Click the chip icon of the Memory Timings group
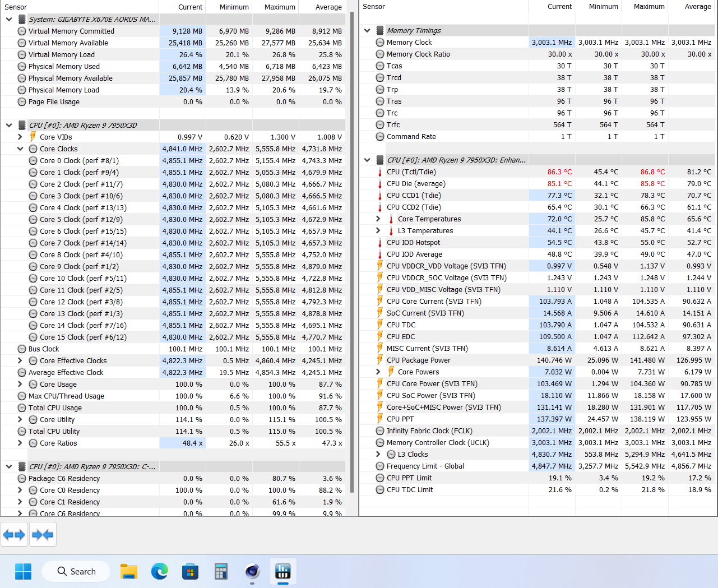This screenshot has width=718, height=588. point(380,31)
